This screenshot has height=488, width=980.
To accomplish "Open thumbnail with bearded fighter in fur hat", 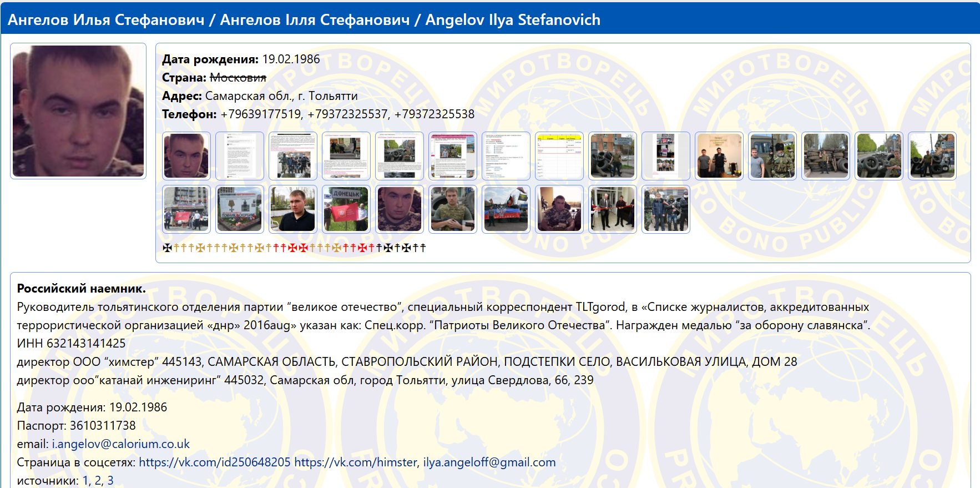I will 772,156.
